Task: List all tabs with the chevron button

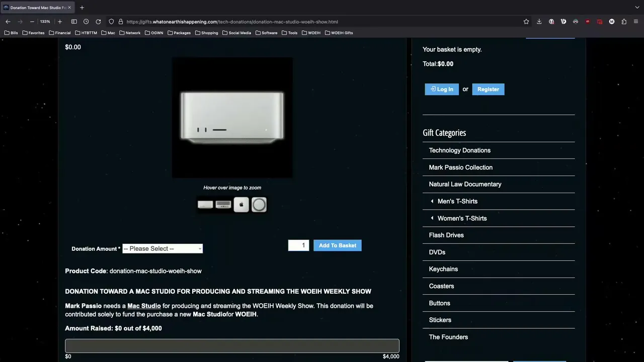Action: pos(637,8)
